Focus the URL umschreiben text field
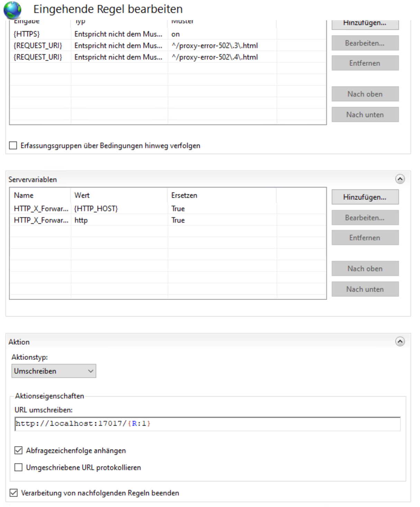This screenshot has height=507, width=420. pos(208,424)
